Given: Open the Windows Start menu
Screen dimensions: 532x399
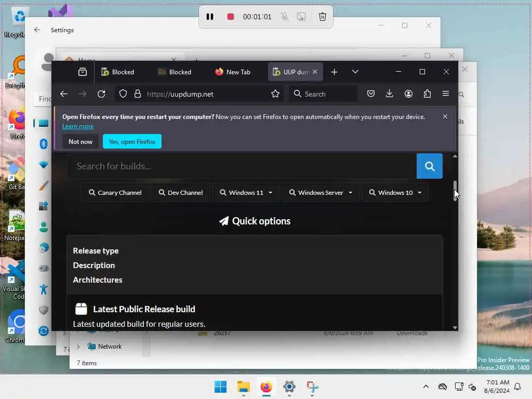Looking at the screenshot, I should click(x=220, y=387).
